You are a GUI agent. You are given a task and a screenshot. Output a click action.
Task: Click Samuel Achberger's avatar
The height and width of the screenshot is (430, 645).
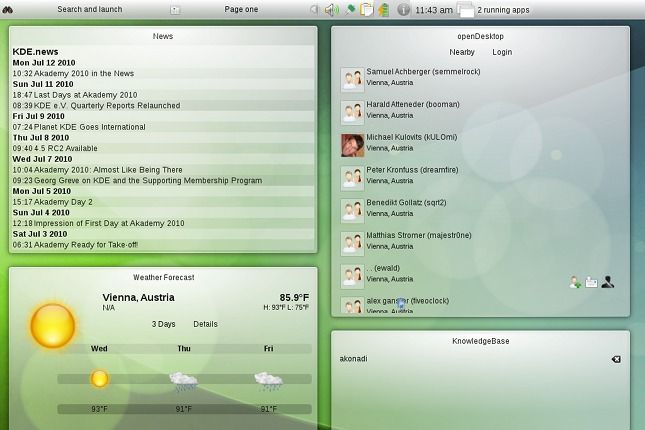click(352, 79)
